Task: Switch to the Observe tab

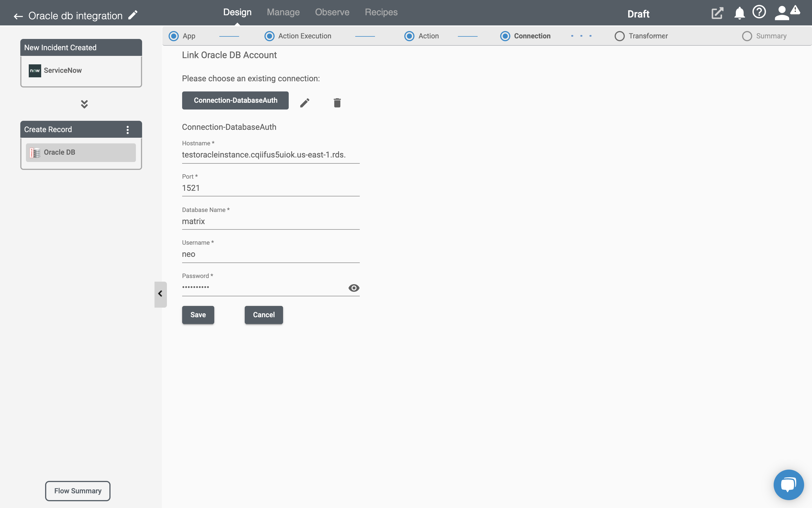Action: point(332,12)
